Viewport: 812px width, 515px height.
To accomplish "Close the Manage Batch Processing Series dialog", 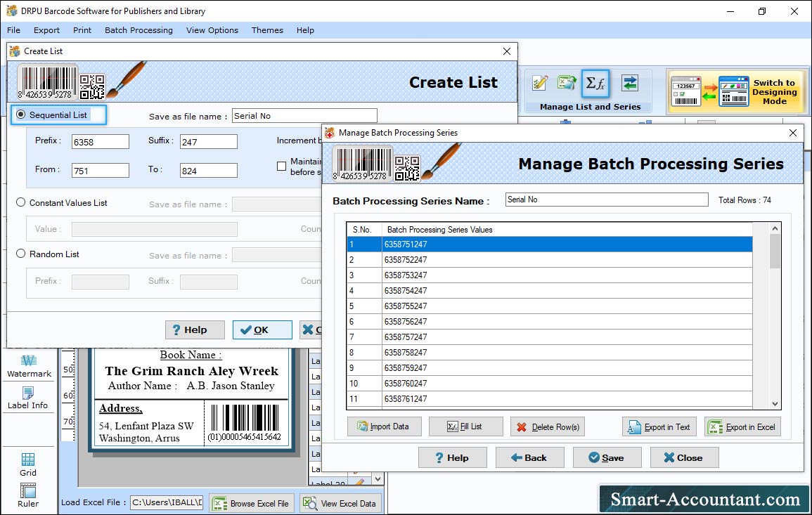I will (792, 133).
